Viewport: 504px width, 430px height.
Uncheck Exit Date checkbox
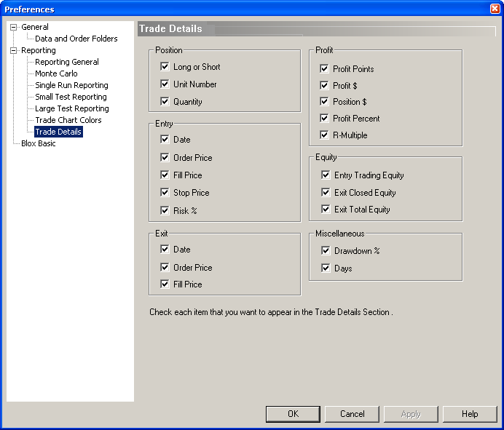(165, 250)
